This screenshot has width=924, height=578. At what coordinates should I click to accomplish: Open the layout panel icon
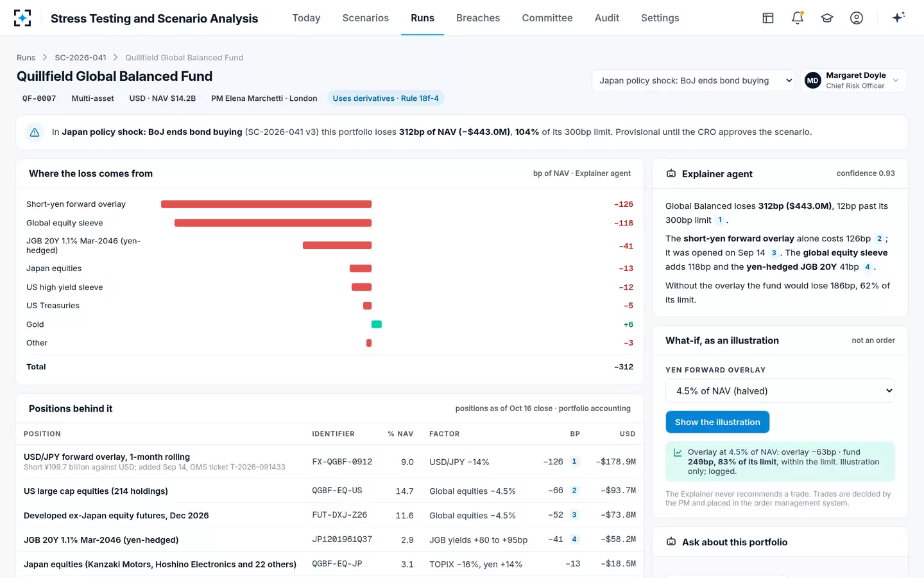coord(768,18)
